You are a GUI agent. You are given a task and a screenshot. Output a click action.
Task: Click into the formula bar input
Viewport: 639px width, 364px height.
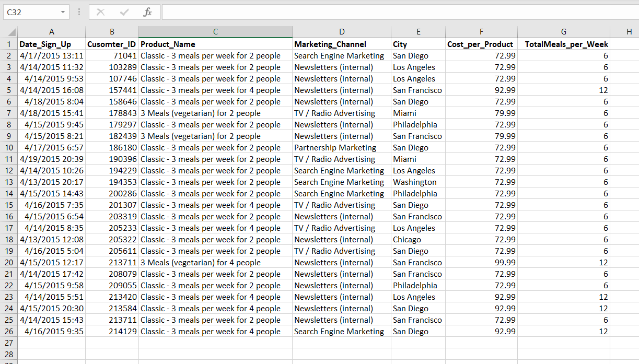[400, 11]
